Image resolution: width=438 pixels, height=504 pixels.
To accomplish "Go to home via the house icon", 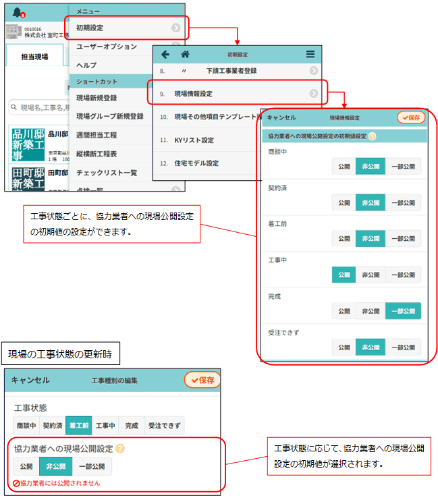I will (185, 54).
